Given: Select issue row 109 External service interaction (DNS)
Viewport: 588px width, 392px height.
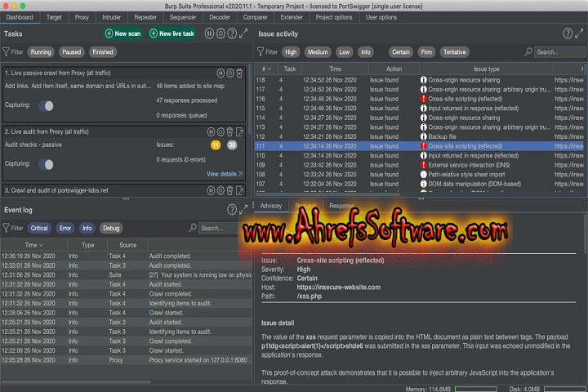Looking at the screenshot, I should tap(420, 165).
